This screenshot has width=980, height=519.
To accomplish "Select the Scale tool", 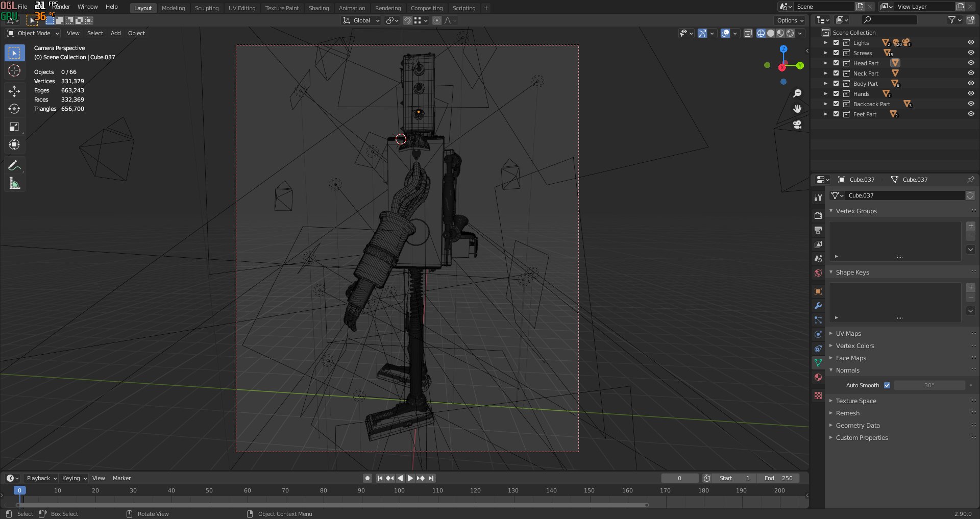I will (14, 127).
